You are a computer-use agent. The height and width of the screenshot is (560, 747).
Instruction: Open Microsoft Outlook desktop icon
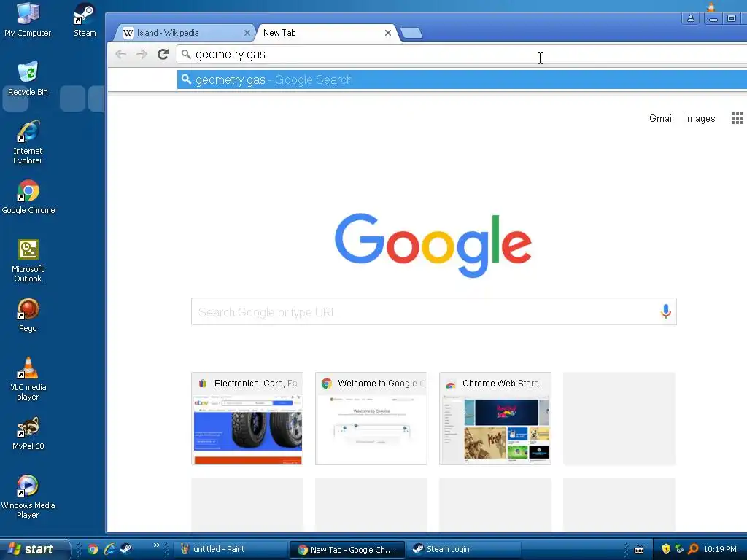pyautogui.click(x=28, y=261)
